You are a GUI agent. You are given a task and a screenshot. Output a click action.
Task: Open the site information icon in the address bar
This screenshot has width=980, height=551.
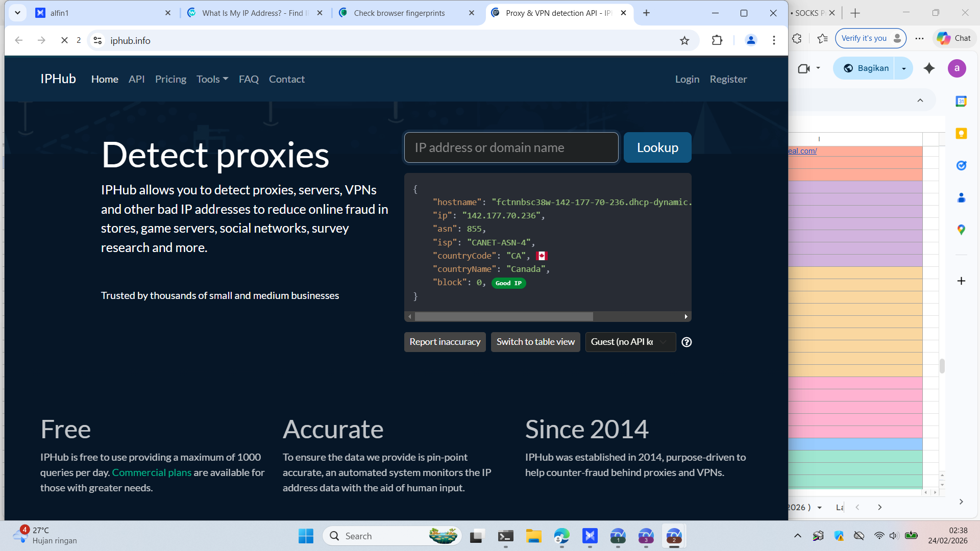(98, 40)
